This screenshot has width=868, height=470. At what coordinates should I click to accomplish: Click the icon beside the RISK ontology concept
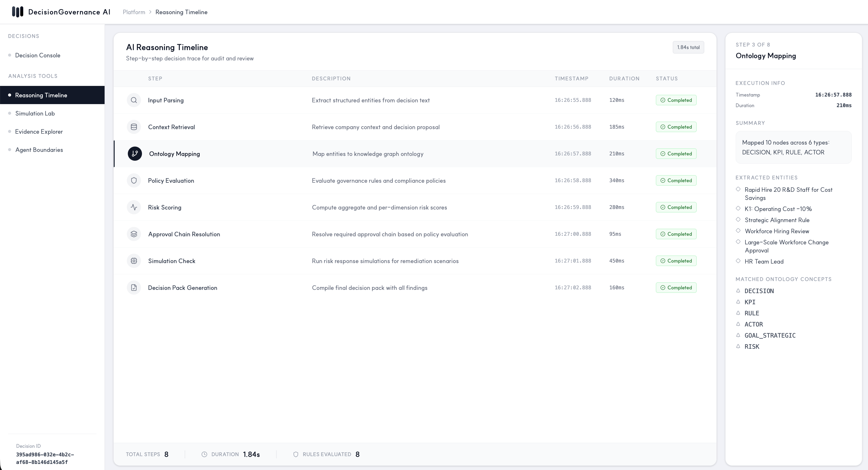coord(738,346)
